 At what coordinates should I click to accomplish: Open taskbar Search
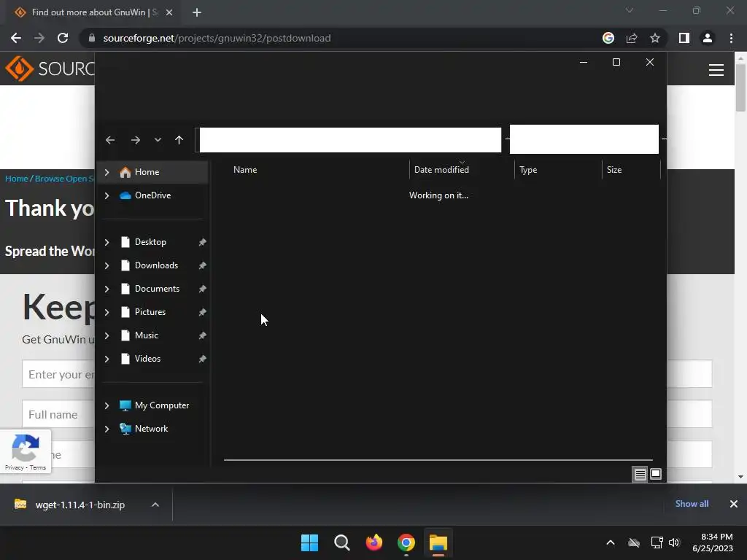pos(341,542)
